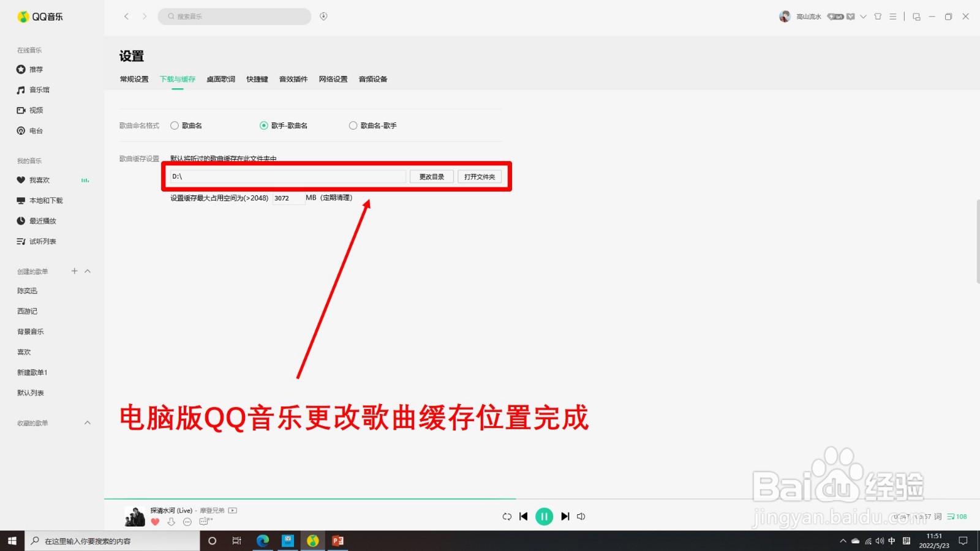
Task: Open the now playing album cover
Action: click(x=135, y=517)
